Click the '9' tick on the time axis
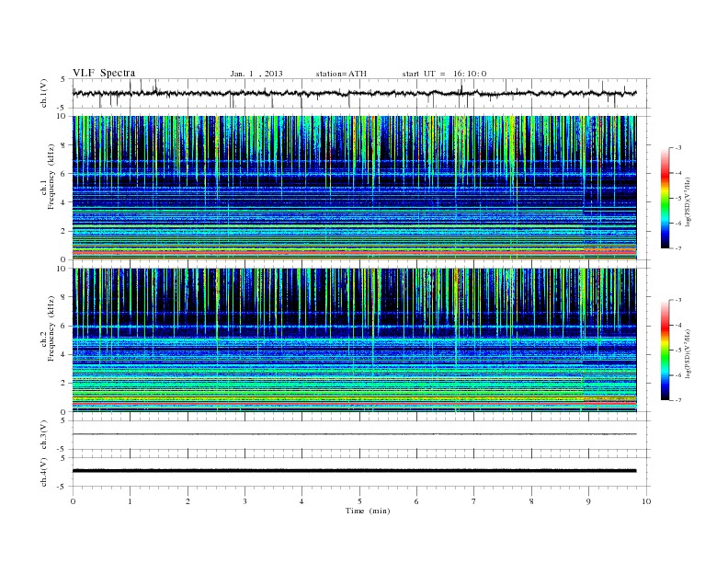Screen dimensions: 728x563 point(588,501)
